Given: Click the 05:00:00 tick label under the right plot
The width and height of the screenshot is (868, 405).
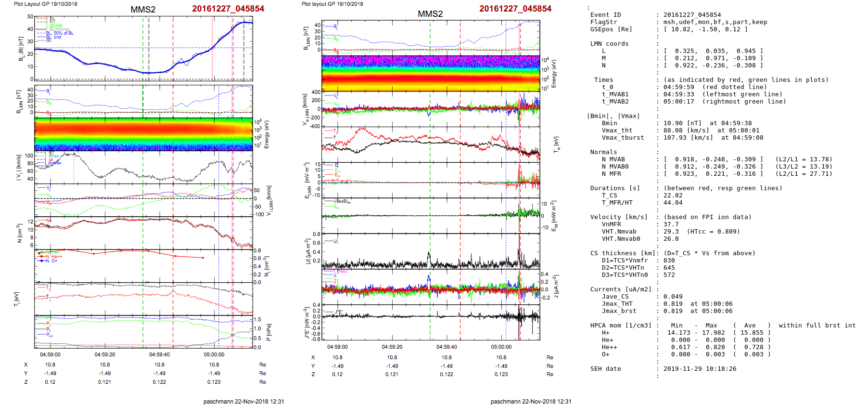Looking at the screenshot, I should [x=501, y=347].
